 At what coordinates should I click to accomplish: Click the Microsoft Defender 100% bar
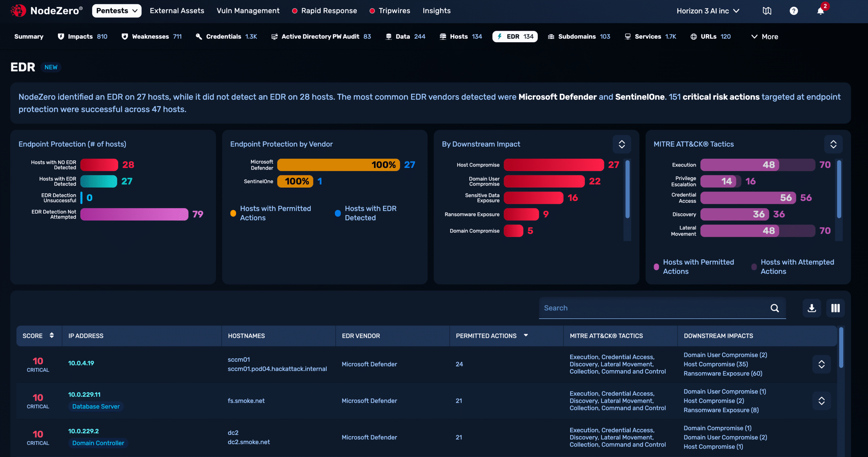coord(338,165)
